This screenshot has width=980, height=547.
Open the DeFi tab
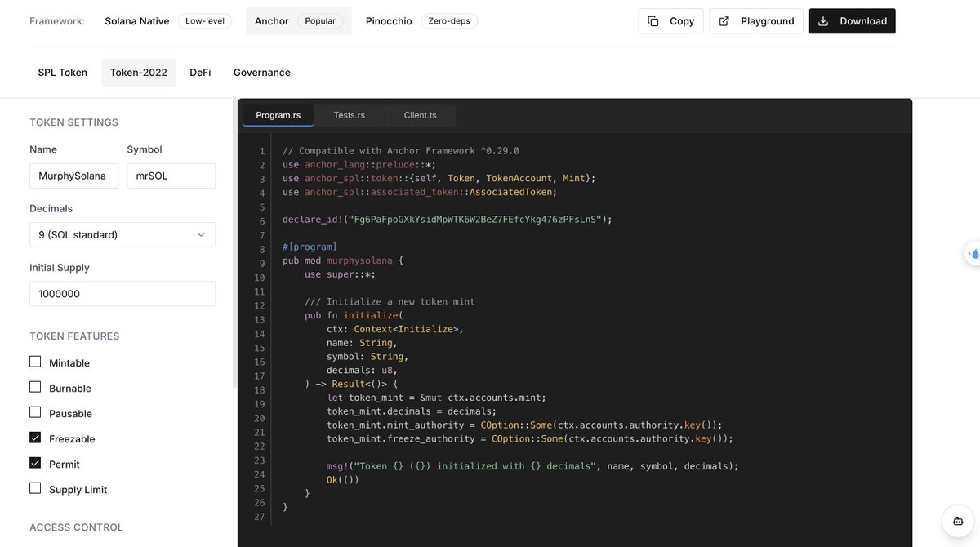pyautogui.click(x=200, y=73)
